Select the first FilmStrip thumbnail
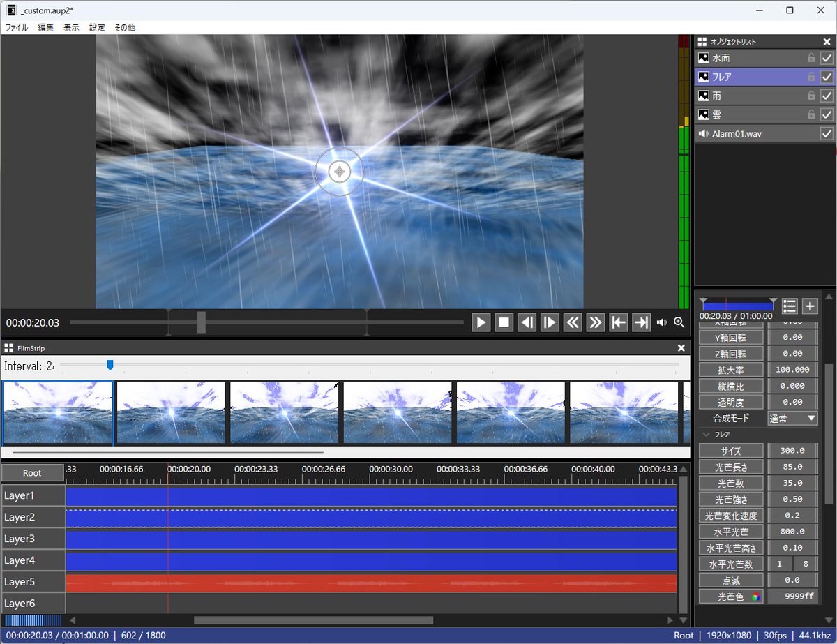This screenshot has width=837, height=644. [58, 412]
